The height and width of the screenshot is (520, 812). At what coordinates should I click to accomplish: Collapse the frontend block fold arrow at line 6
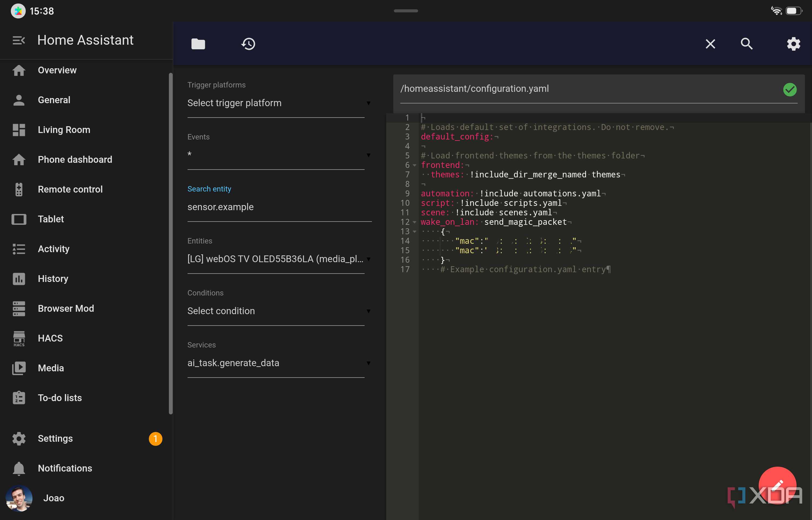point(414,165)
